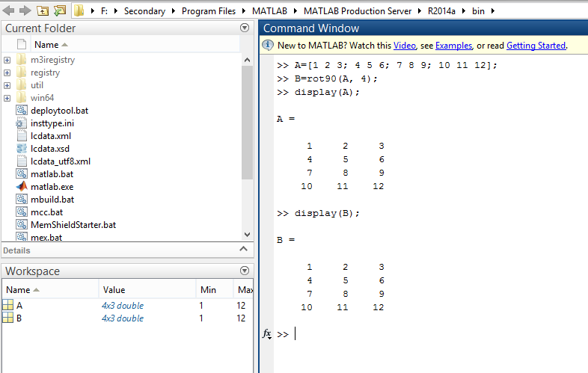Click the lcdata_utf8.xml file icon
Screen dimensions: 588x373
pyautogui.click(x=22, y=161)
